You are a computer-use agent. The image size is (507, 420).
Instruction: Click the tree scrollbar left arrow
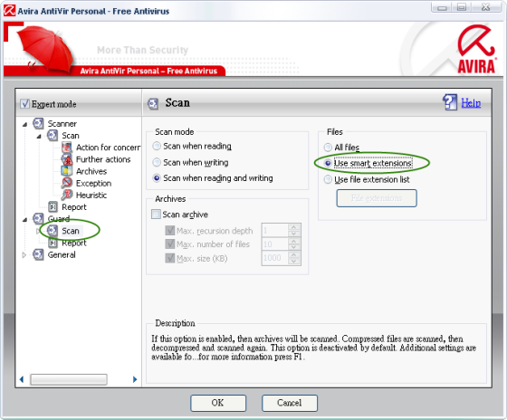22,379
